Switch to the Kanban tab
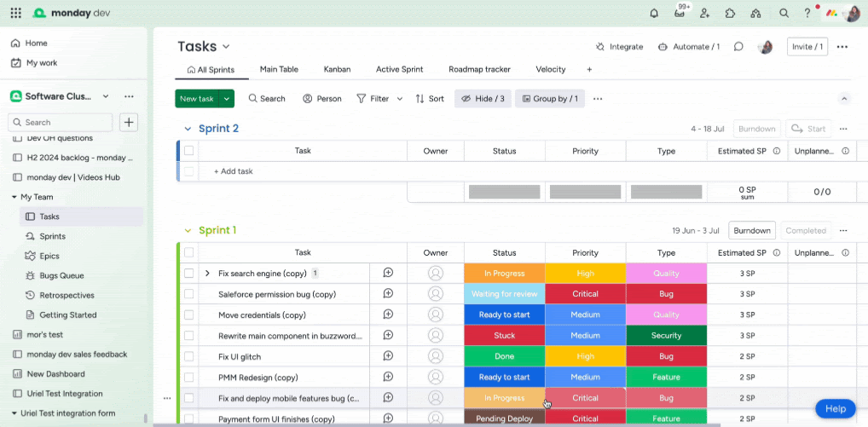This screenshot has width=868, height=427. point(337,70)
